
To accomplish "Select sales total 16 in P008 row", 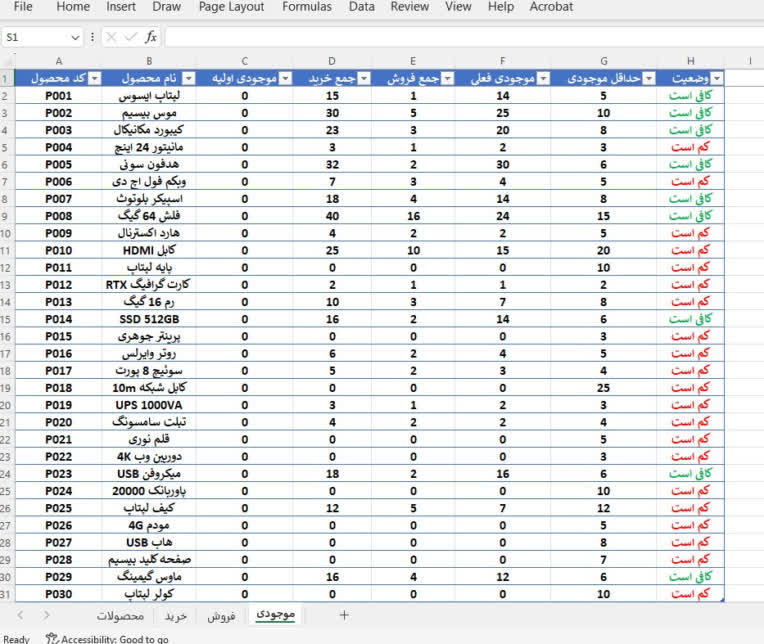I will (413, 216).
